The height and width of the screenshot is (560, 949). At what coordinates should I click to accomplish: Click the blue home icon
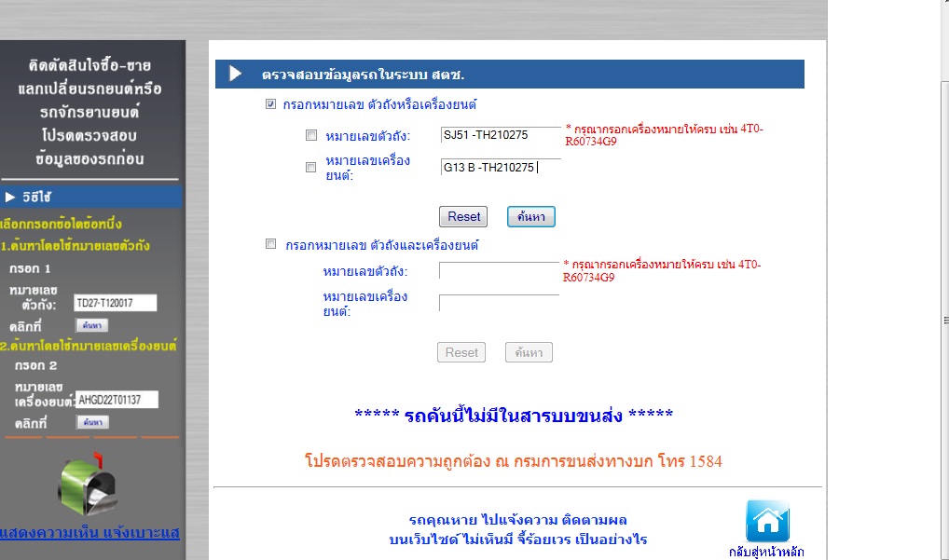tap(767, 522)
